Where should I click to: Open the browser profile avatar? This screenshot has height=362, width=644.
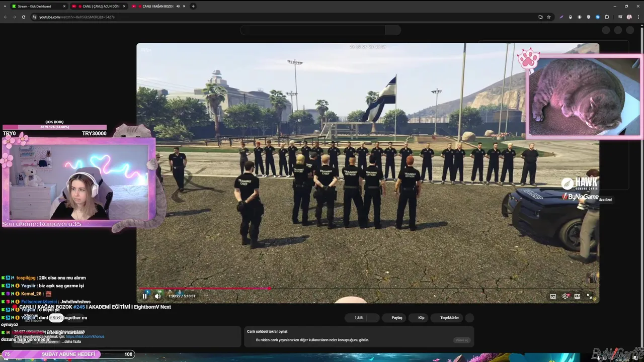[x=629, y=17]
